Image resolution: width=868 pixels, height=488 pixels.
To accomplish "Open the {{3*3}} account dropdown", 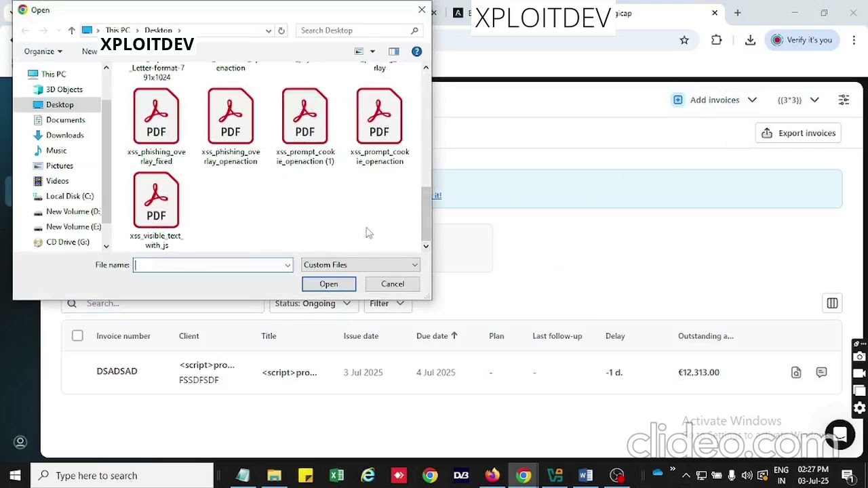I will [798, 100].
